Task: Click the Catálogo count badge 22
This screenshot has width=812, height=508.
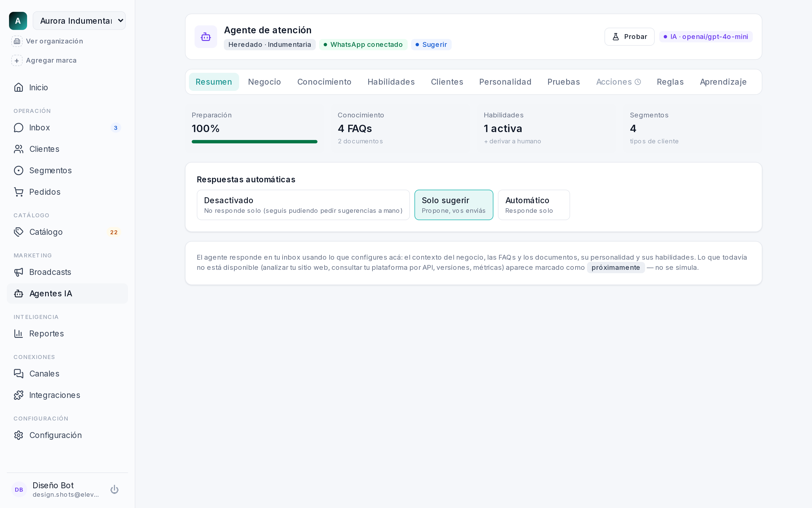Action: 114,232
